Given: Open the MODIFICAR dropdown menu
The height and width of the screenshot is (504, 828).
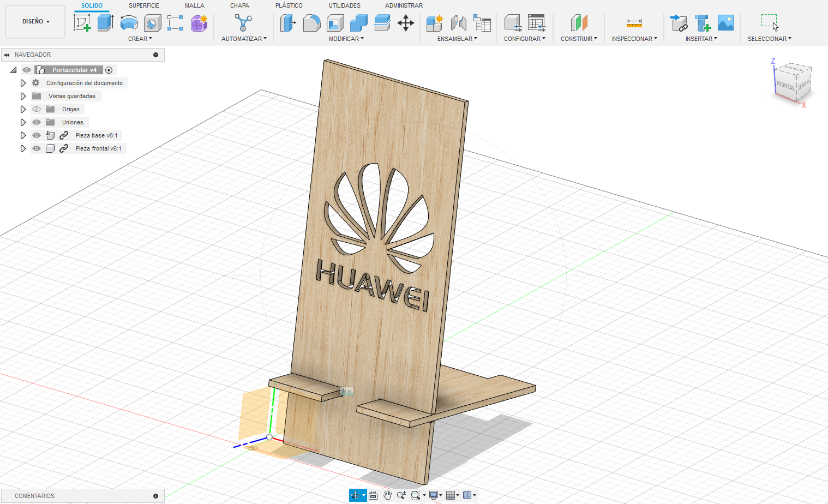Looking at the screenshot, I should 346,39.
